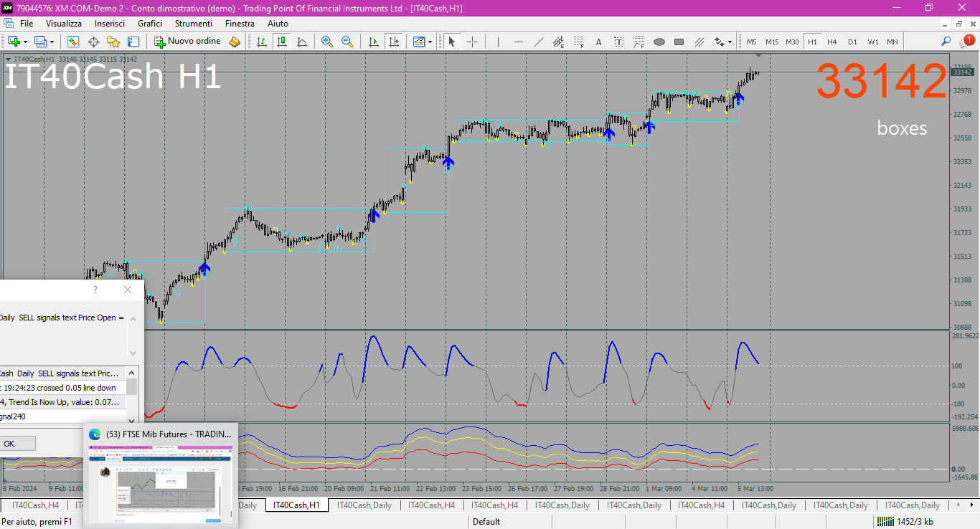Open the Inserisci menu
This screenshot has width=980, height=529.
(110, 24)
